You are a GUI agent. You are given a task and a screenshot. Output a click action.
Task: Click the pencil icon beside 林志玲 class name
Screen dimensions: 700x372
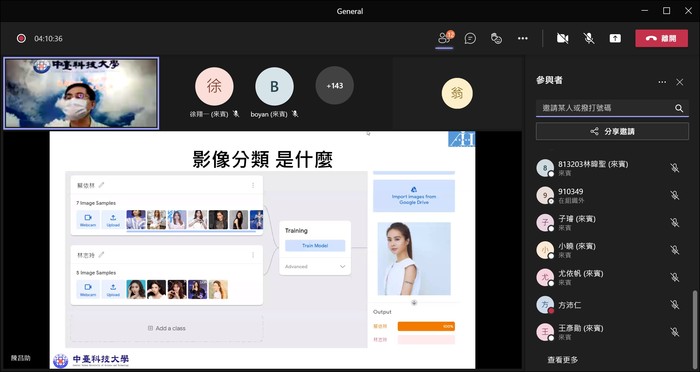[101, 255]
